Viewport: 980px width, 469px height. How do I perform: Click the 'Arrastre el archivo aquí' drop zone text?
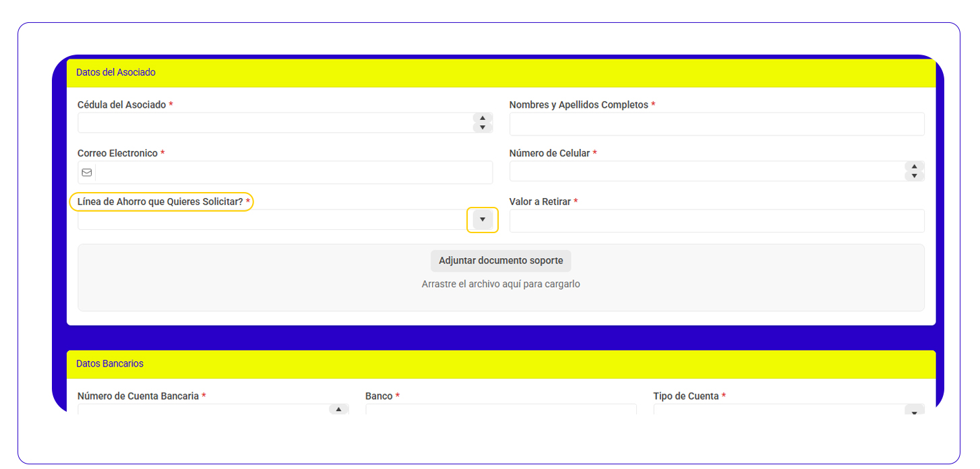(501, 284)
